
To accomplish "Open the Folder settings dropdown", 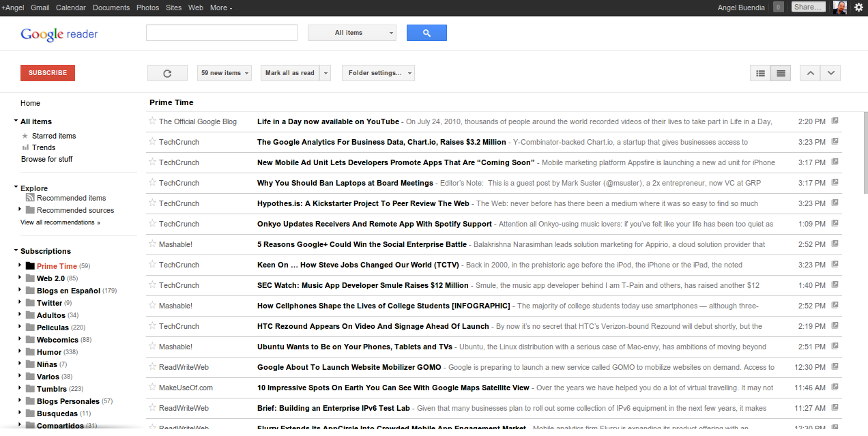I will pyautogui.click(x=378, y=73).
